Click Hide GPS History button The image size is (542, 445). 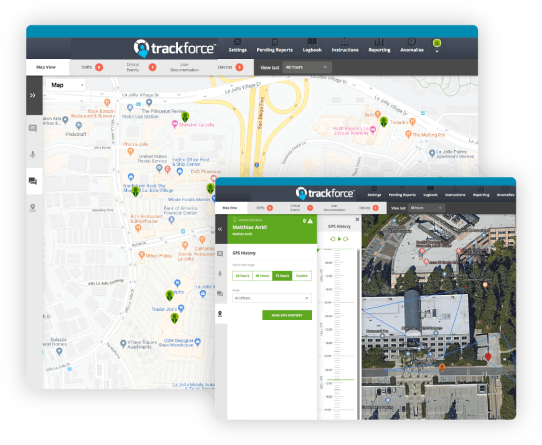287,315
